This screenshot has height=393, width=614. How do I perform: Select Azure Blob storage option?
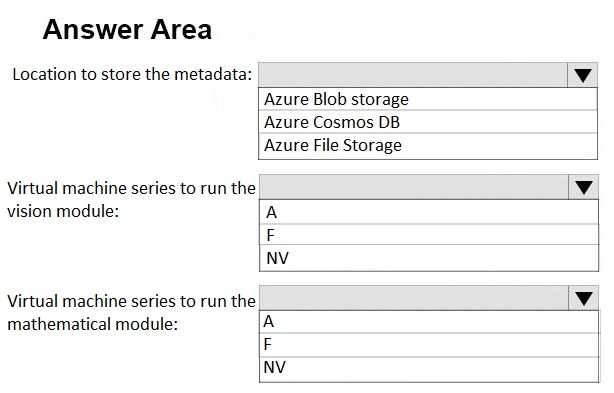[x=428, y=99]
